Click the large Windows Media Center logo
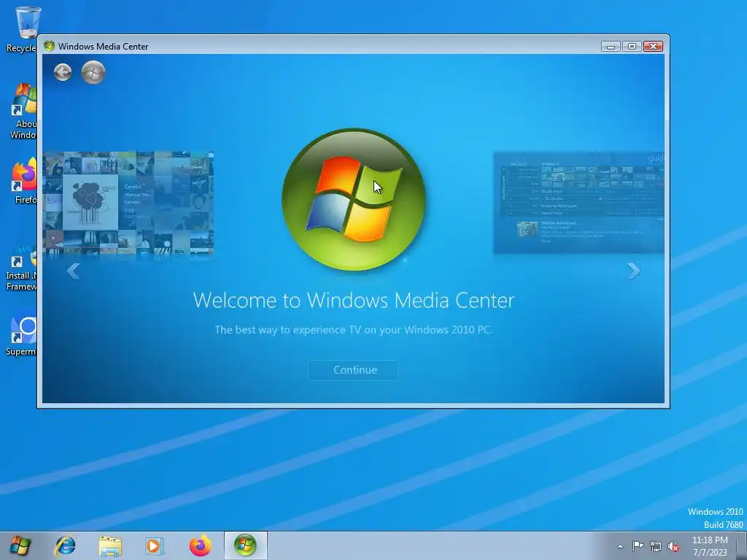 tap(354, 199)
